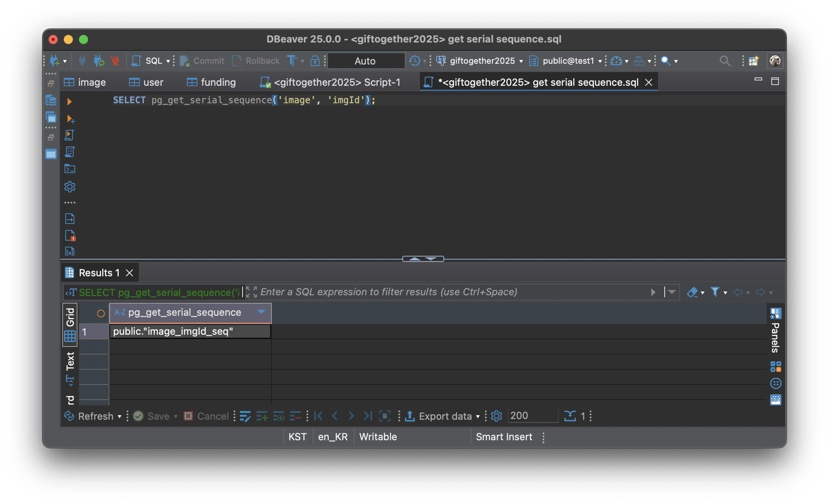Click the Execute SQL statement arrow
The height and width of the screenshot is (504, 829).
pos(69,101)
